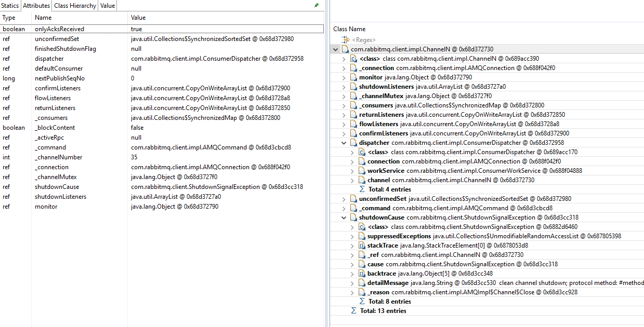Collapse the dispatcher ConsumerDispatcher node
Viewport: 644px width, 327px height.
click(344, 143)
